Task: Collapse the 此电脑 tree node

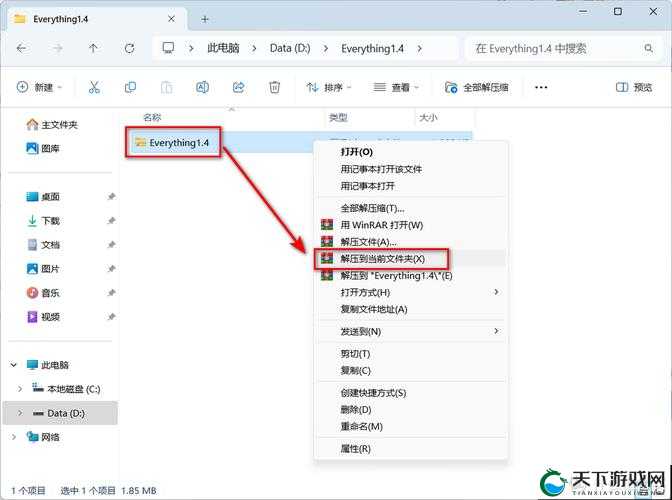Action: pyautogui.click(x=14, y=365)
